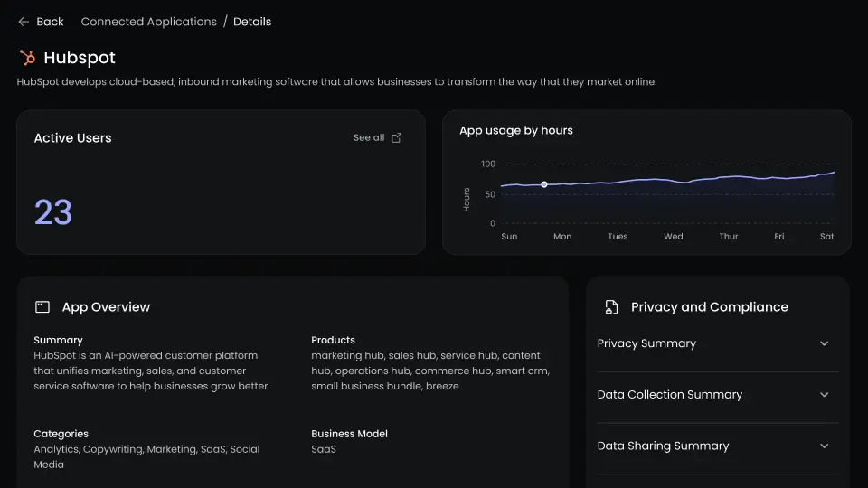Click the back arrow icon
This screenshot has height=488, width=868.
pos(24,22)
